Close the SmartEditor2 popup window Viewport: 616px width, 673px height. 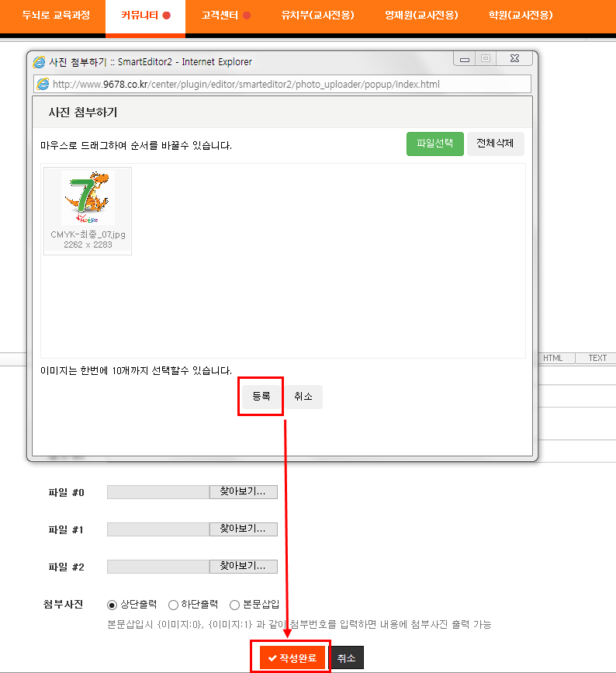[x=514, y=59]
